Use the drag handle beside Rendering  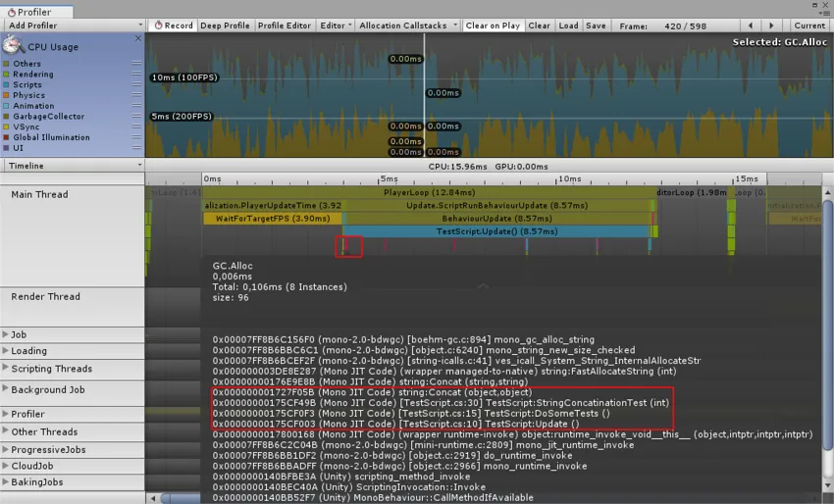[136, 74]
